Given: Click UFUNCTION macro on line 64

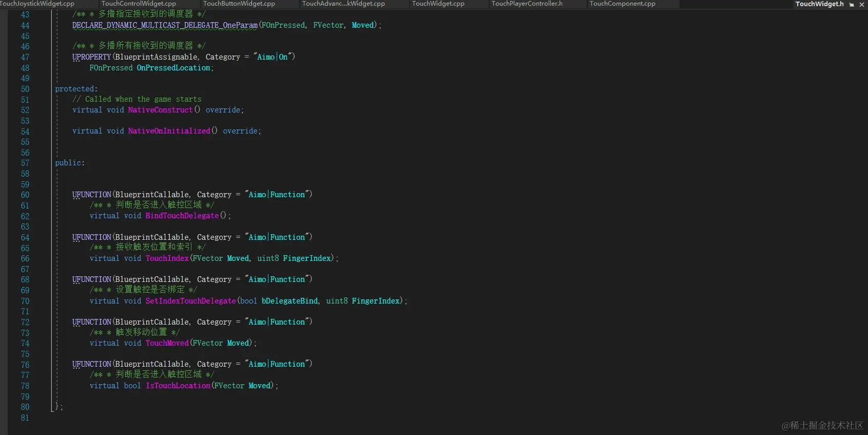Looking at the screenshot, I should pyautogui.click(x=91, y=237).
